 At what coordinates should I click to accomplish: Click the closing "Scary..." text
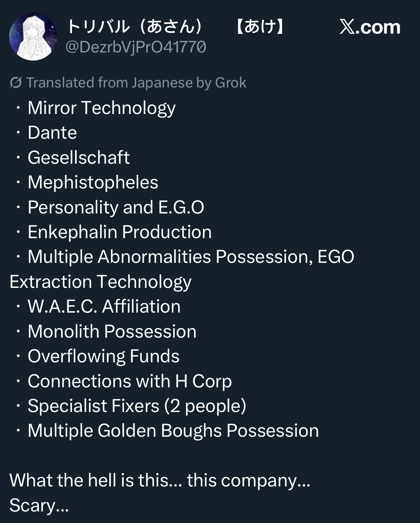coord(39,505)
